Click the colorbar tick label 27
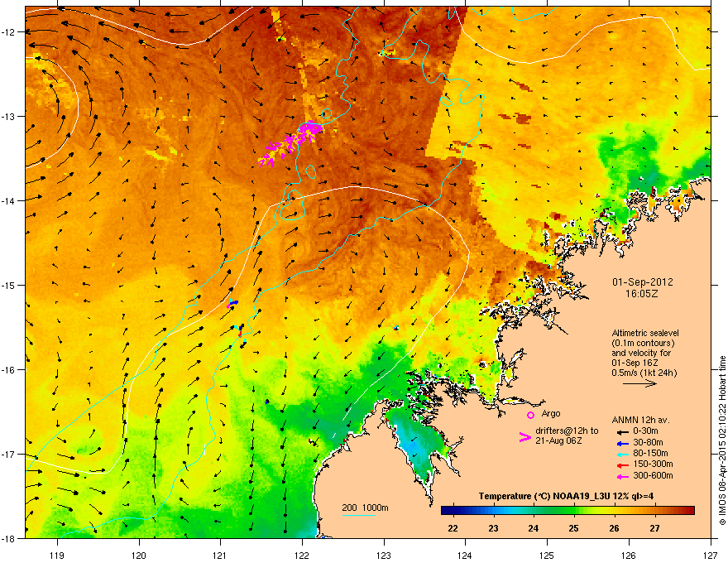This screenshot has width=728, height=563. (654, 528)
